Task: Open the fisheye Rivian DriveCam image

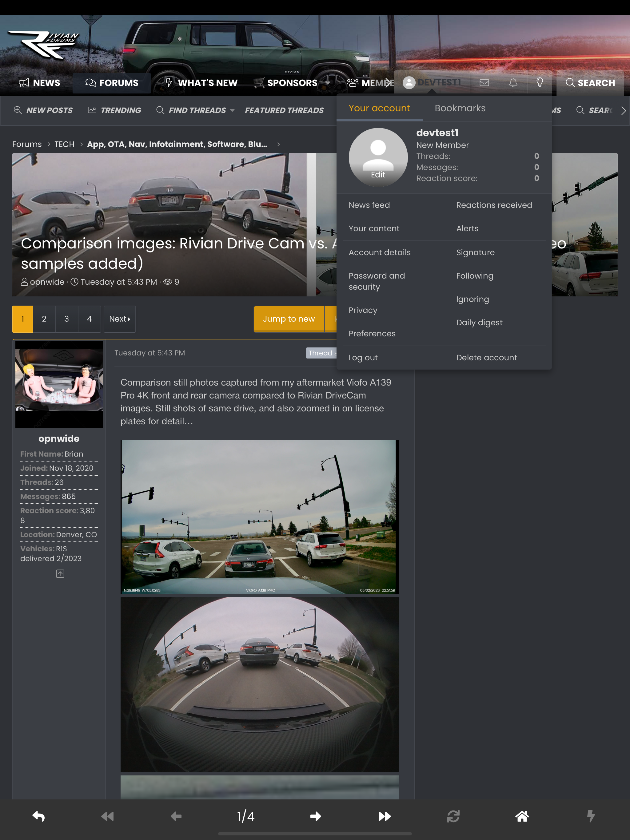Action: point(260,685)
